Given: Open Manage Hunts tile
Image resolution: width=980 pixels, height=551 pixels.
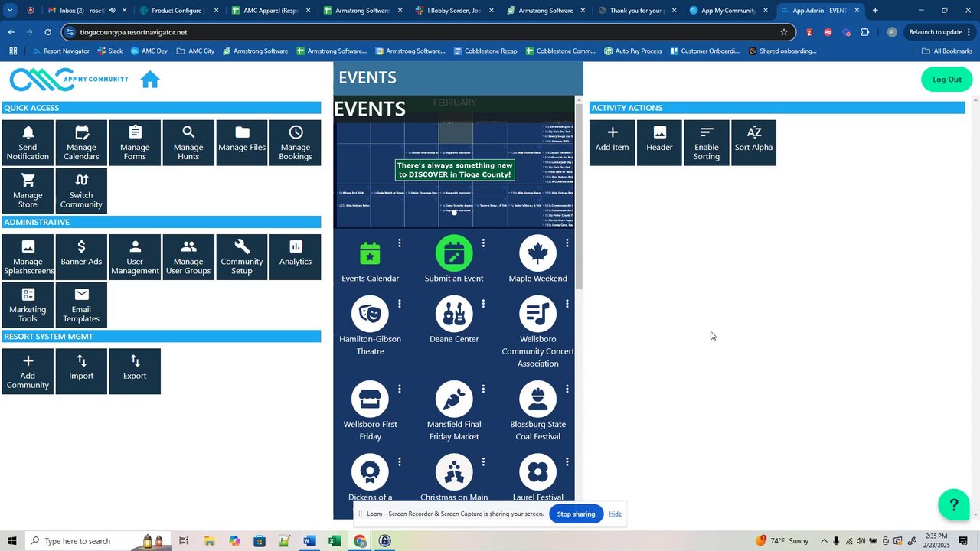Looking at the screenshot, I should 188,142.
